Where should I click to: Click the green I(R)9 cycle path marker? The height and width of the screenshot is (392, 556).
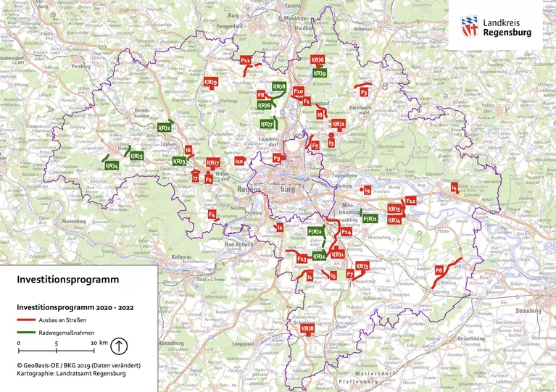320,73
